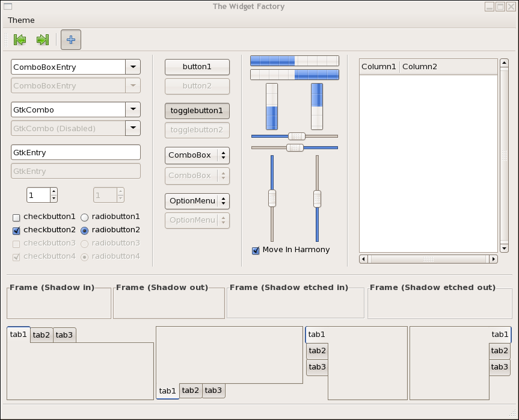This screenshot has width=519, height=420.
Task: Click the disabled OptionMenu selector
Action: point(197,220)
